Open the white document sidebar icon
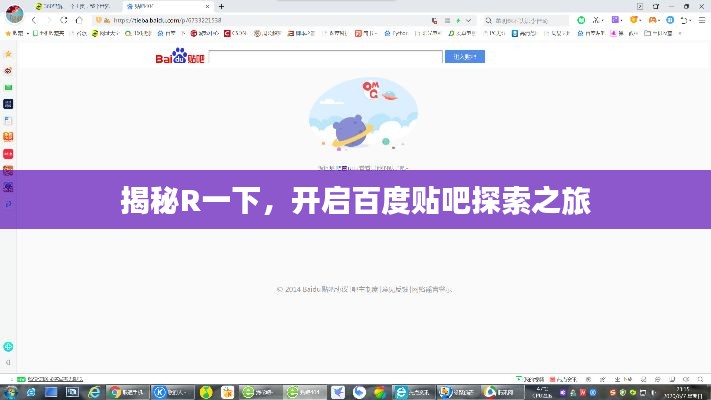The width and height of the screenshot is (711, 400). [8, 120]
